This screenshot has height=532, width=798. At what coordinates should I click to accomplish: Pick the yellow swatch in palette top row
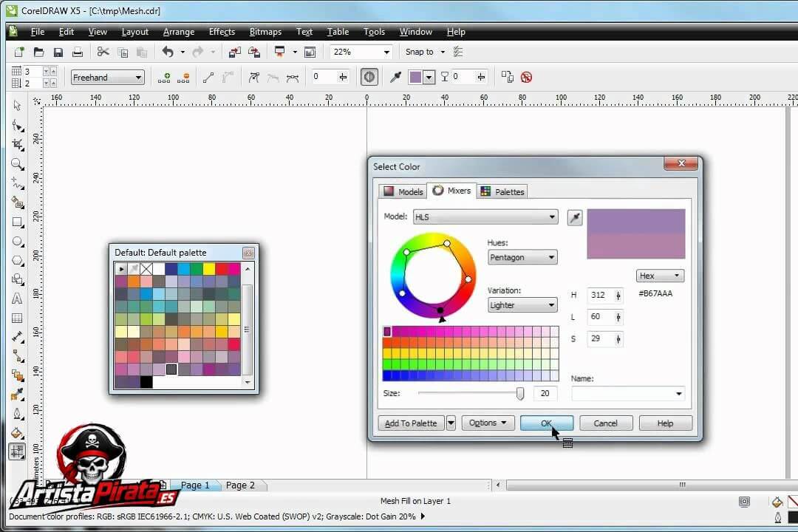click(208, 268)
